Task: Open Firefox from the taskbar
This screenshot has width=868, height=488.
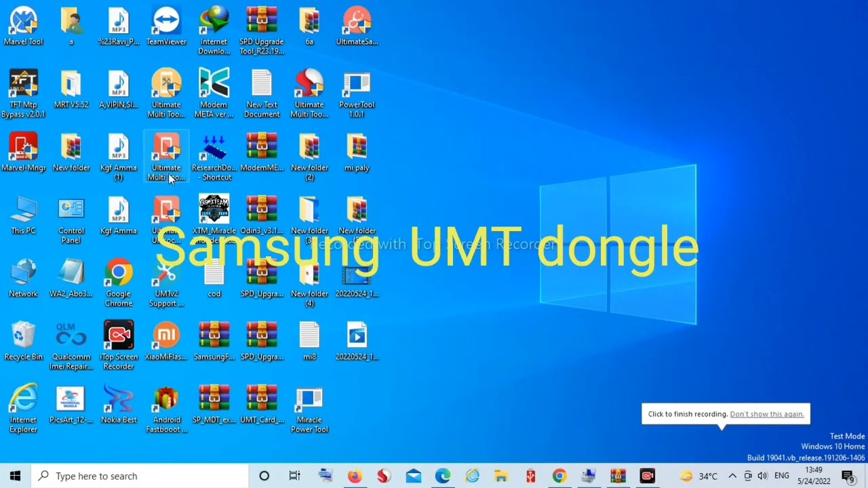Action: [x=355, y=476]
